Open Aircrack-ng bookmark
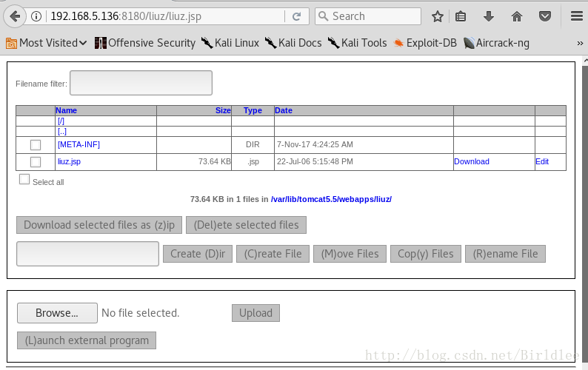This screenshot has width=588, height=370. click(x=496, y=43)
